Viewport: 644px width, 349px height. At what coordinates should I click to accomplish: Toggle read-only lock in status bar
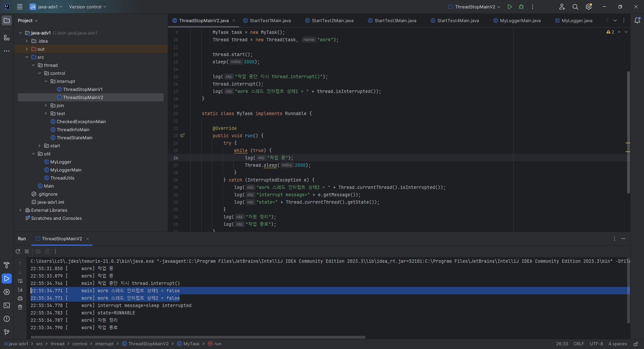click(x=636, y=344)
